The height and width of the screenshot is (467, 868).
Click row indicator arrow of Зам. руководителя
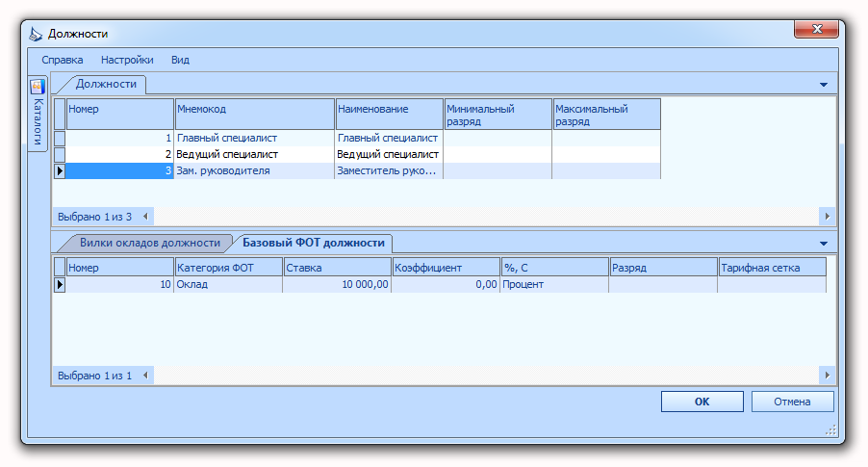coord(60,170)
